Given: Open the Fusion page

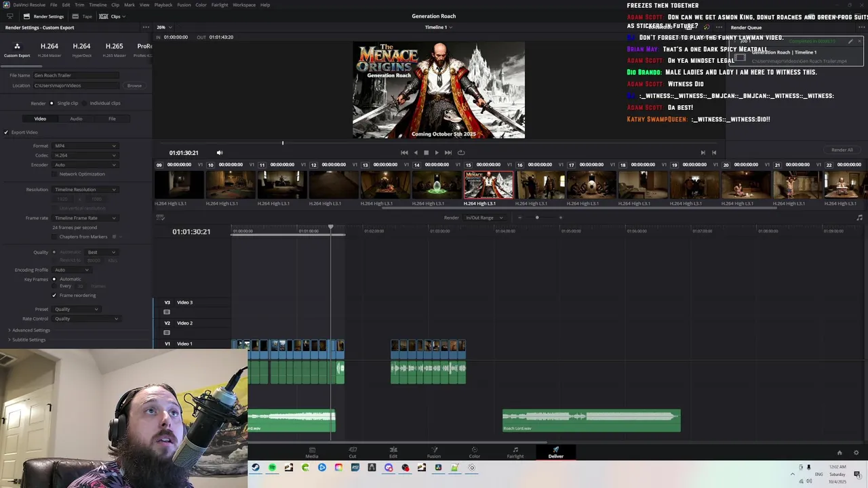Looking at the screenshot, I should [x=434, y=452].
